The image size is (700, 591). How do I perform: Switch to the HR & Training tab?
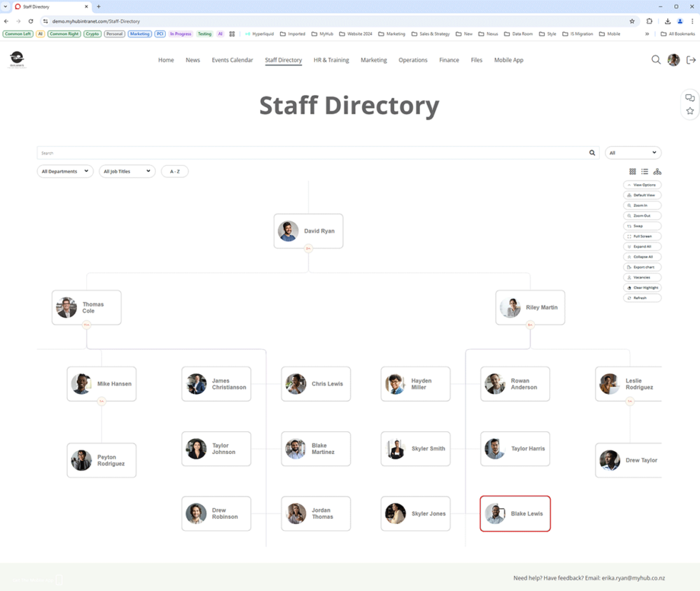pyautogui.click(x=331, y=60)
